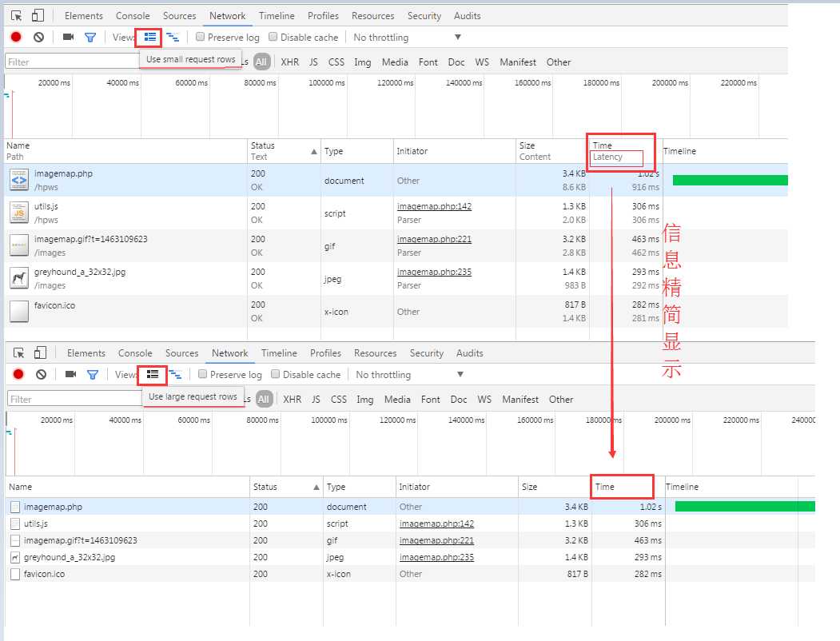Select WS filter in upper panel
Screen dimensions: 840x641
pyautogui.click(x=482, y=62)
